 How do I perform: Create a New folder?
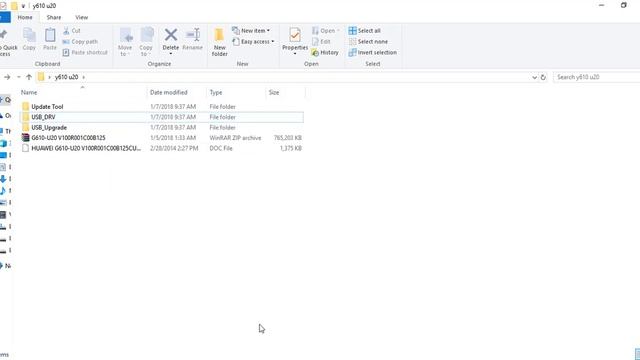pos(220,42)
